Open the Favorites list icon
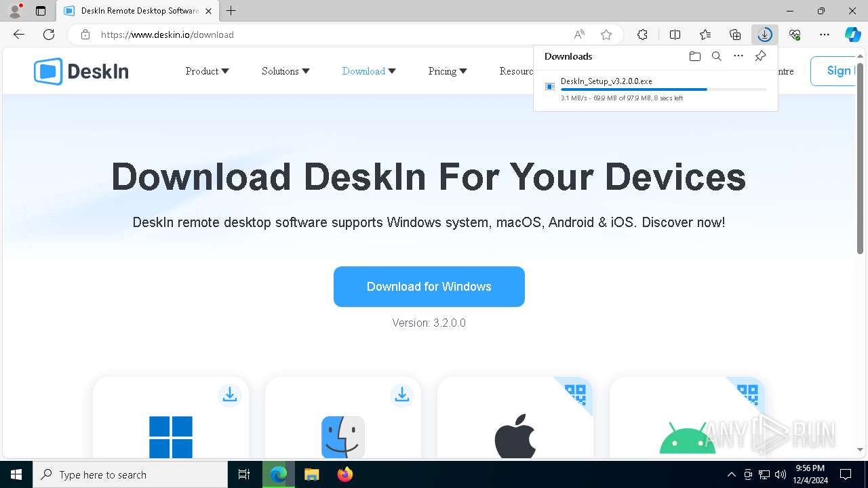 tap(705, 35)
